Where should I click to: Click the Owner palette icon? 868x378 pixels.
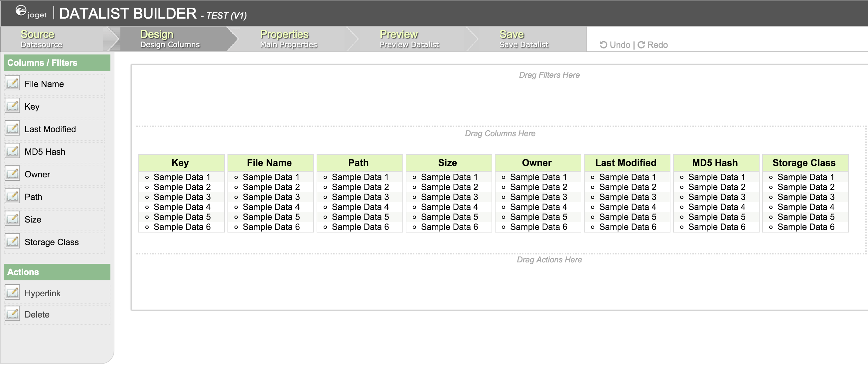tap(12, 174)
